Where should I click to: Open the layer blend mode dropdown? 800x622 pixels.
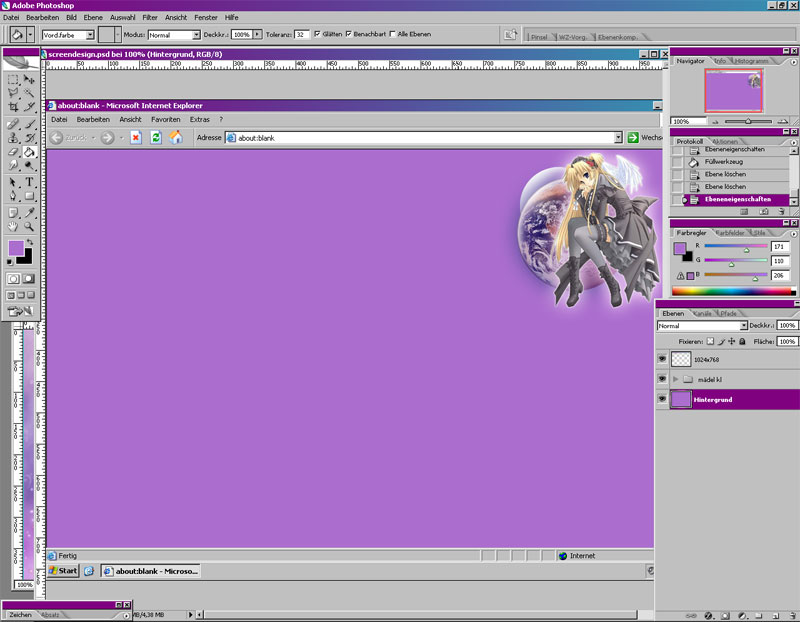(744, 326)
